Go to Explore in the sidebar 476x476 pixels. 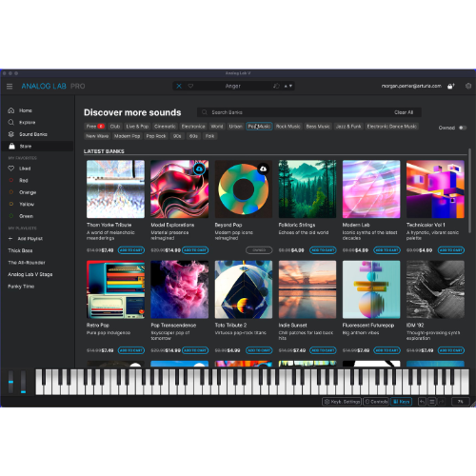pos(28,123)
